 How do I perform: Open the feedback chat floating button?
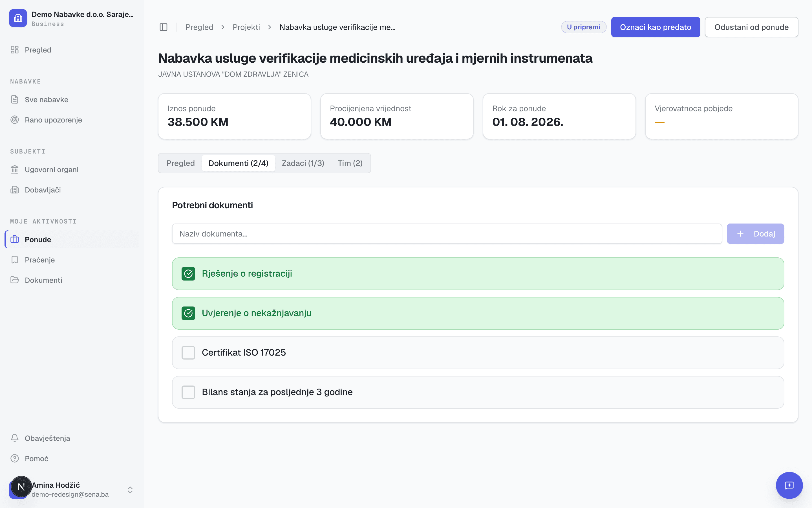click(789, 485)
